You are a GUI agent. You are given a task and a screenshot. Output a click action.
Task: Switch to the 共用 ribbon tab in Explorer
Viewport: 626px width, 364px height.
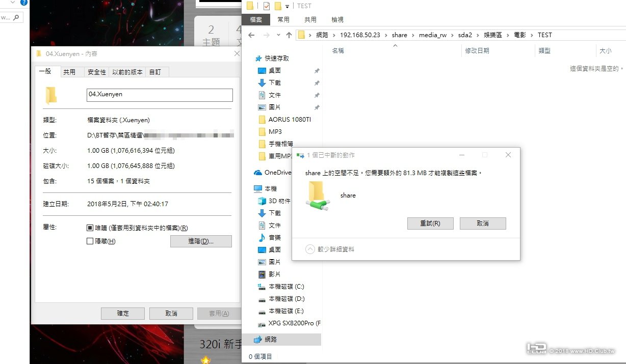[x=310, y=20]
